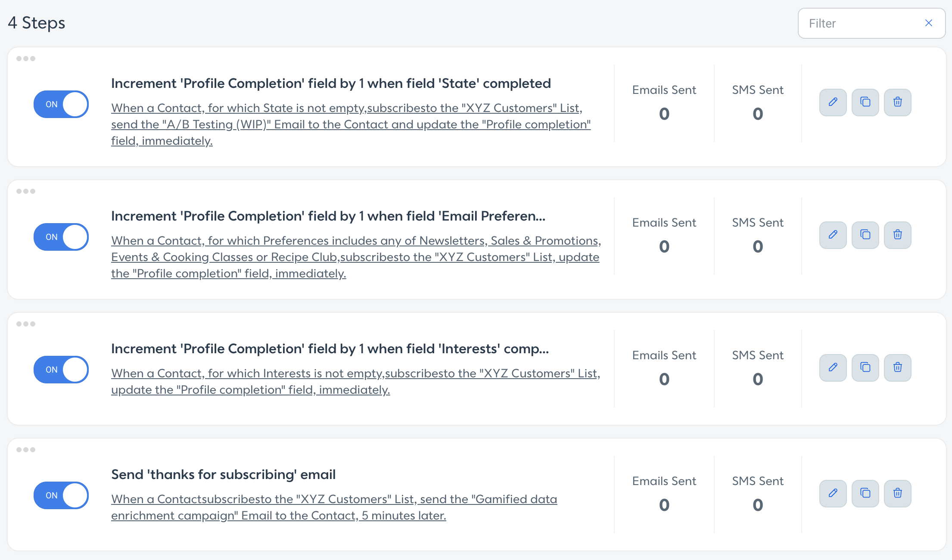952x560 pixels.
Task: Open the 'Gamified data enrichment campaign' description link
Action: [334, 507]
